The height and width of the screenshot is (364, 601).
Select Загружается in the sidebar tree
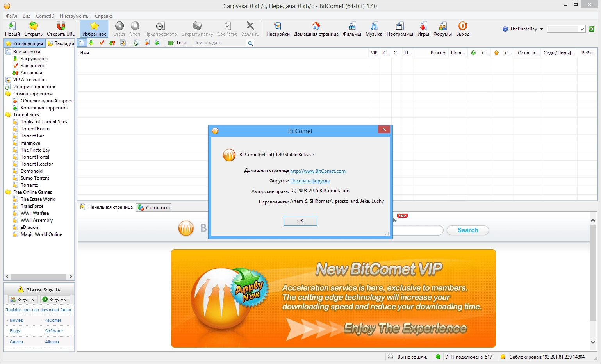click(34, 59)
